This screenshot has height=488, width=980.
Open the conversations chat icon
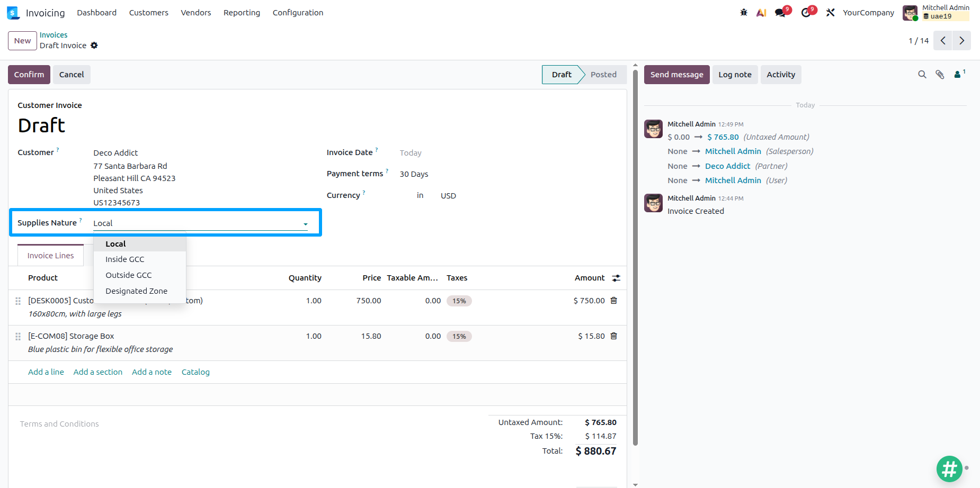click(x=780, y=13)
